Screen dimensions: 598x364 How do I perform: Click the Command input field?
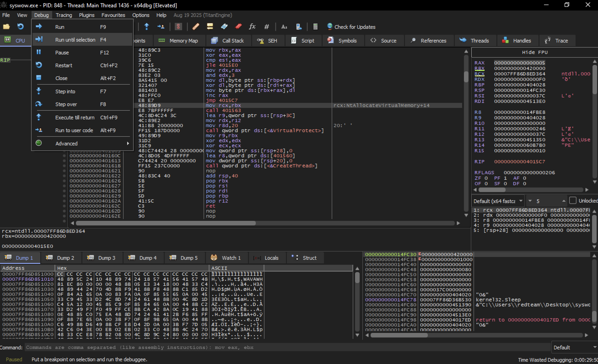coord(288,348)
